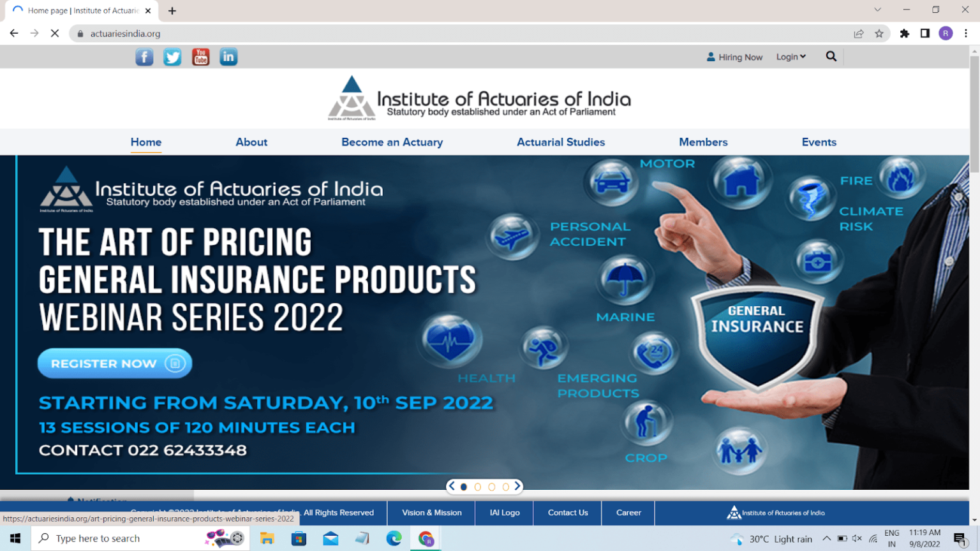Viewport: 980px width, 551px height.
Task: Expand hidden icons in the system tray
Action: (826, 538)
